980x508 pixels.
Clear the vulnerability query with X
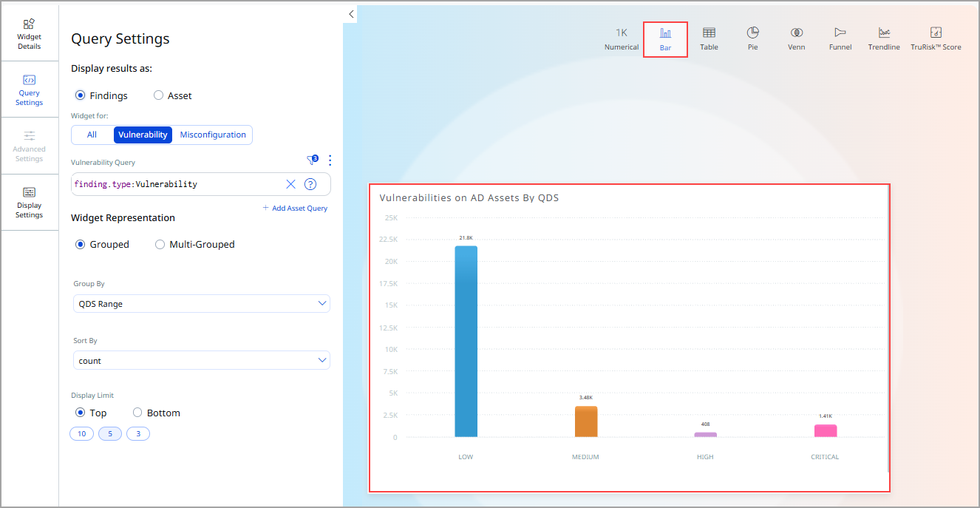coord(290,184)
